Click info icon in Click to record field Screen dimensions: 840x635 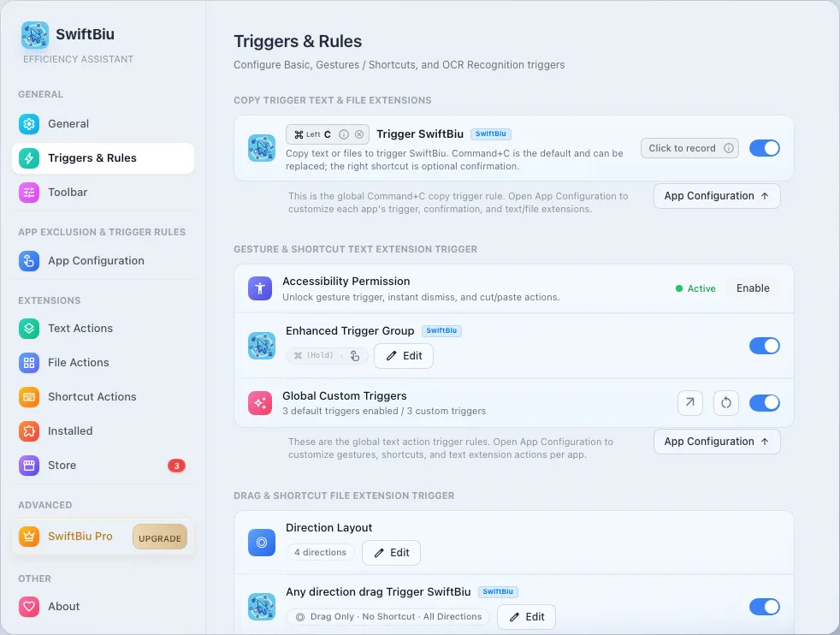[729, 148]
